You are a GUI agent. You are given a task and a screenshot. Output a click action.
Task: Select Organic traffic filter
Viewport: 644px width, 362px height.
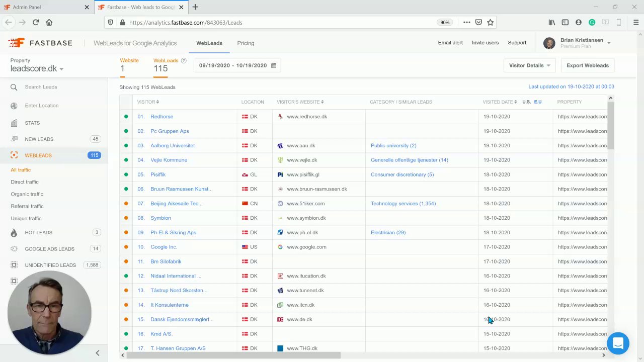click(27, 194)
